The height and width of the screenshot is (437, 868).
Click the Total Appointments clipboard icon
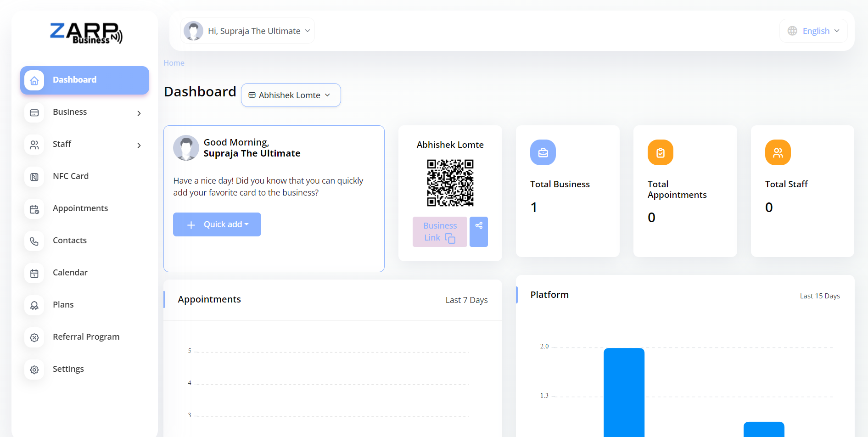click(661, 152)
